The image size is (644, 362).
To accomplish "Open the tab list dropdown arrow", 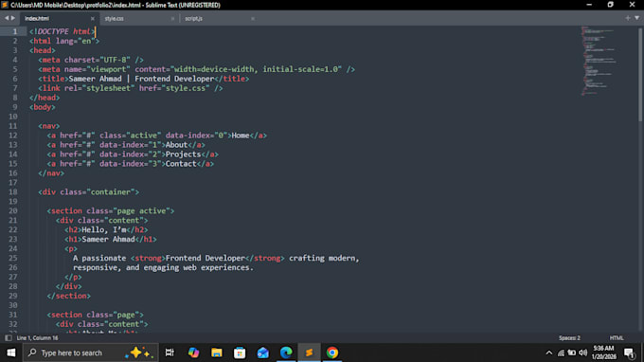I will [637, 18].
